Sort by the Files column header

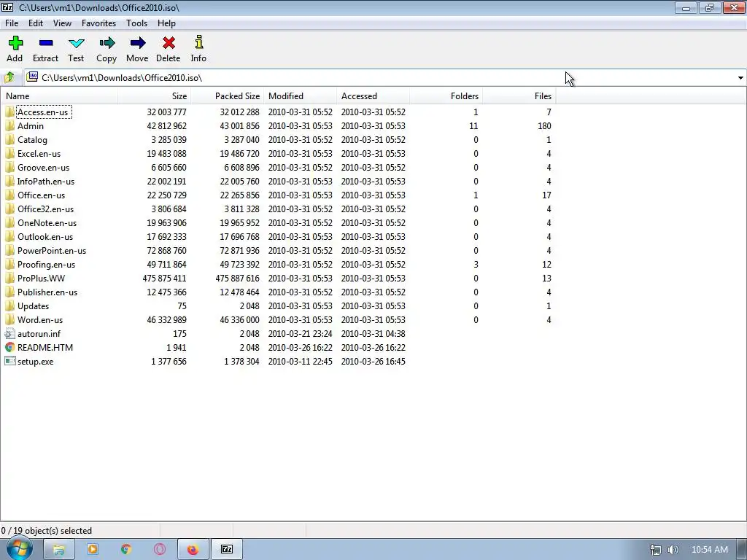click(519, 96)
